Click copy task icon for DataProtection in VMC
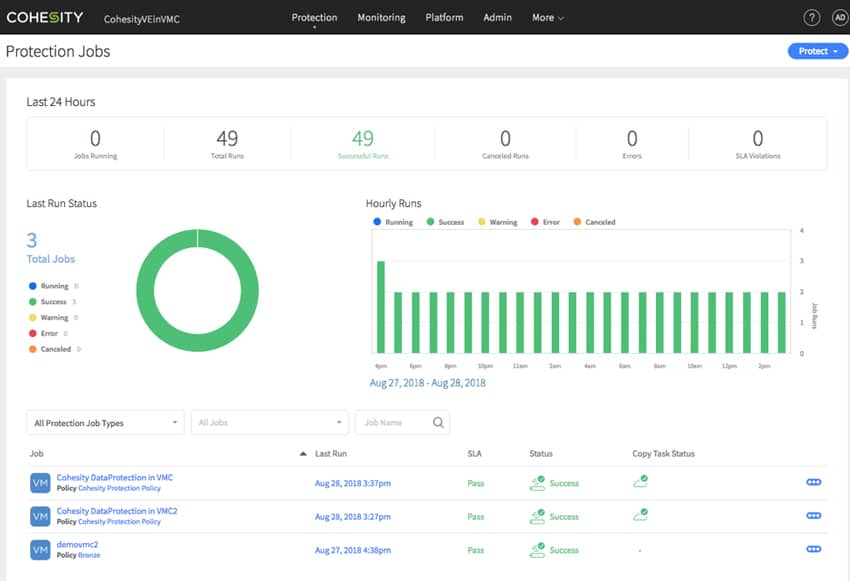 point(640,481)
